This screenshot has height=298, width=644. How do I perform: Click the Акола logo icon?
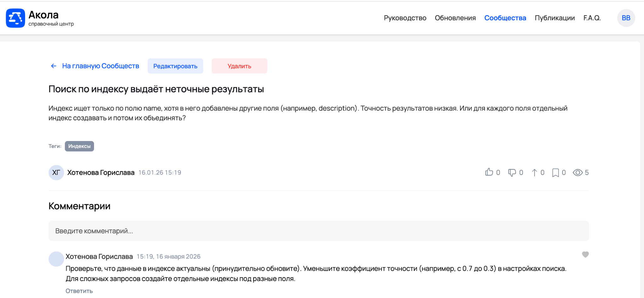point(15,18)
